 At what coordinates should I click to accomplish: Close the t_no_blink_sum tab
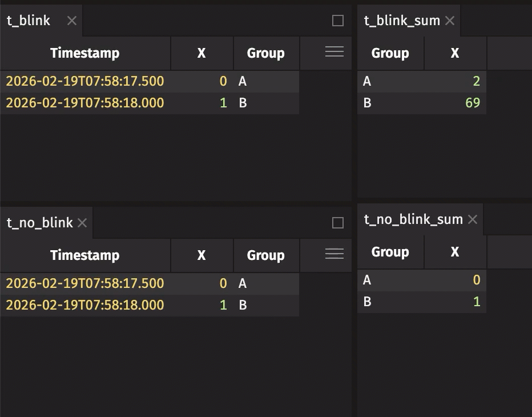(x=473, y=219)
